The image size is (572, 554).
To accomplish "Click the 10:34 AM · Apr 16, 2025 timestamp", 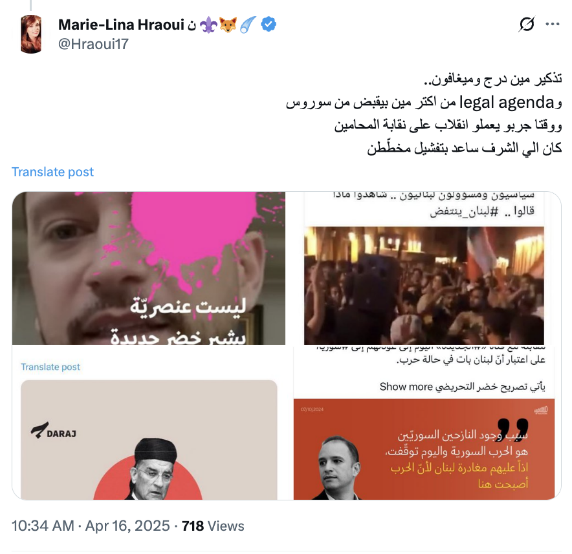I will (91, 526).
